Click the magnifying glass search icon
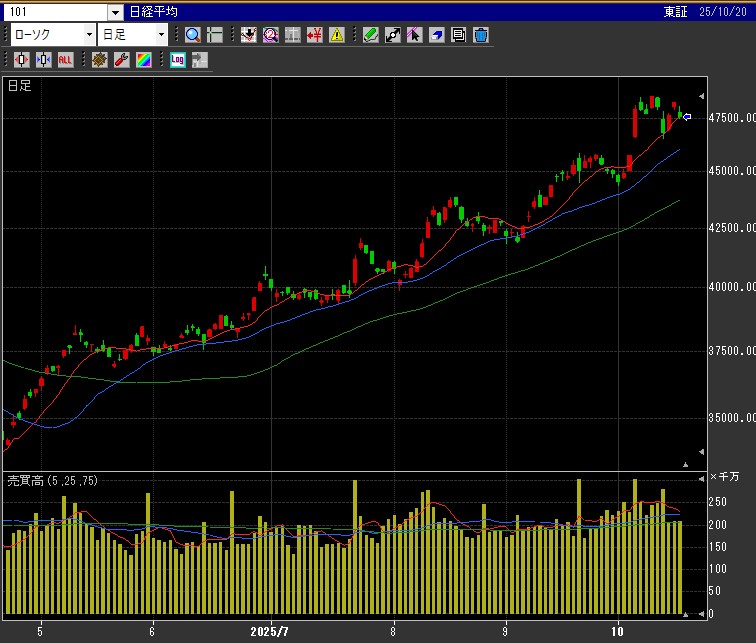 point(193,35)
